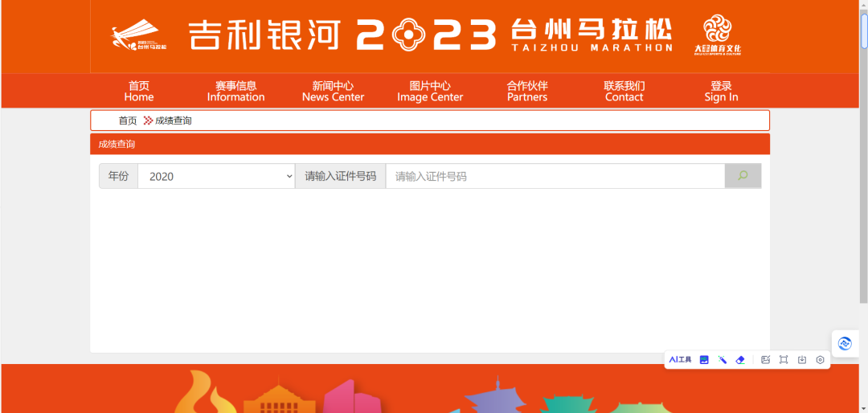Open the 合作伙伴 Partners page
The image size is (868, 413).
pos(527,91)
